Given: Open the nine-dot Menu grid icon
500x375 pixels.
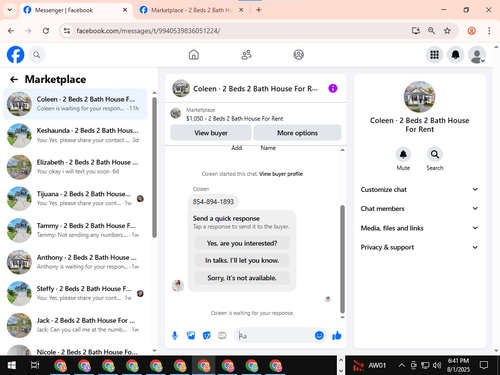Looking at the screenshot, I should coord(434,55).
